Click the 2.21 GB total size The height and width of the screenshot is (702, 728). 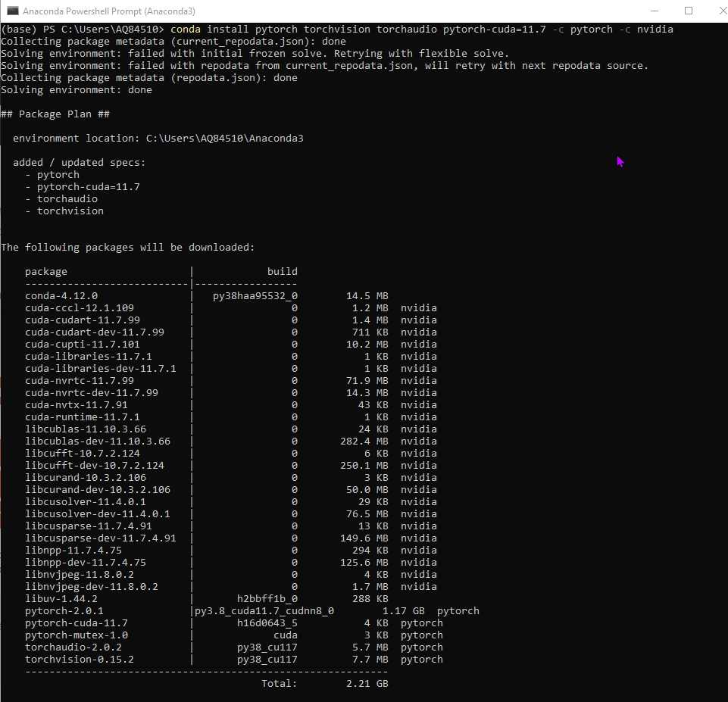coord(367,683)
